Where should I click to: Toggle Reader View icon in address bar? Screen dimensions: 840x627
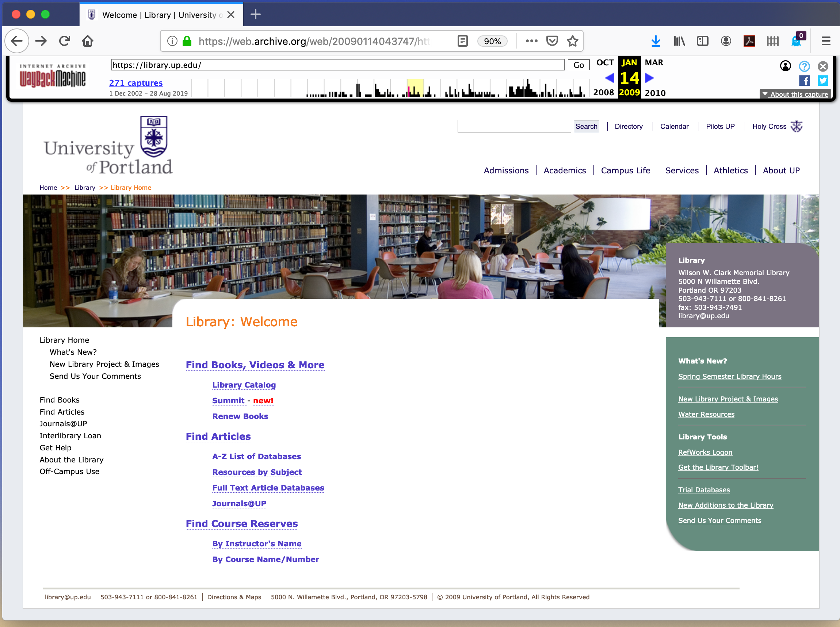462,41
